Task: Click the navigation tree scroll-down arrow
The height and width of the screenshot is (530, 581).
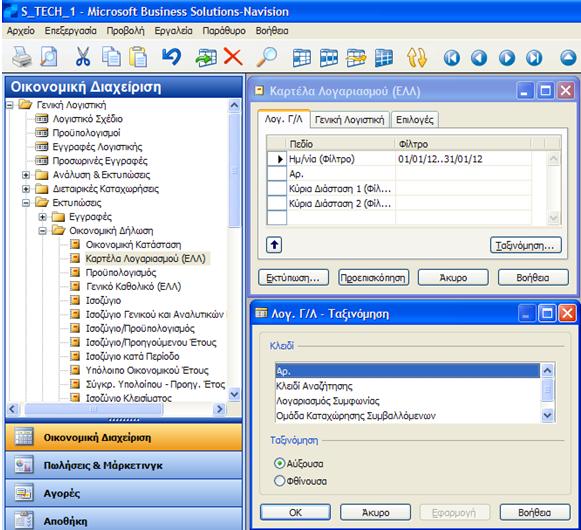Action: pos(234,394)
